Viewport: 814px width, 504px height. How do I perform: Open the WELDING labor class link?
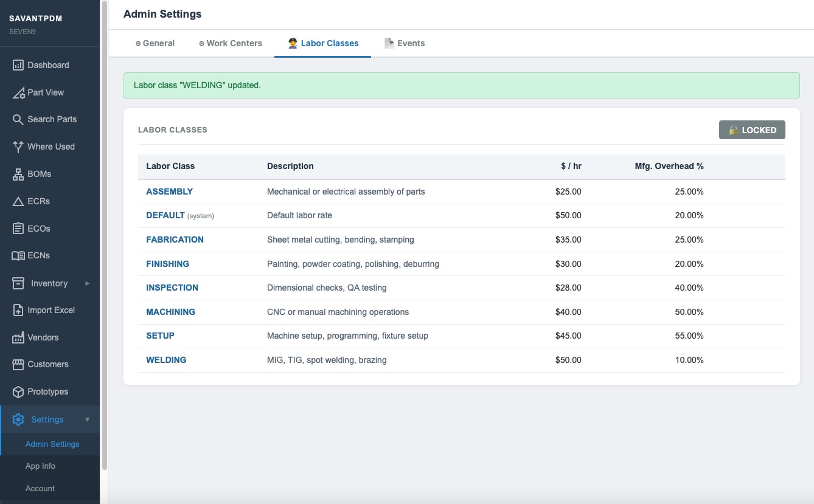[x=166, y=360]
